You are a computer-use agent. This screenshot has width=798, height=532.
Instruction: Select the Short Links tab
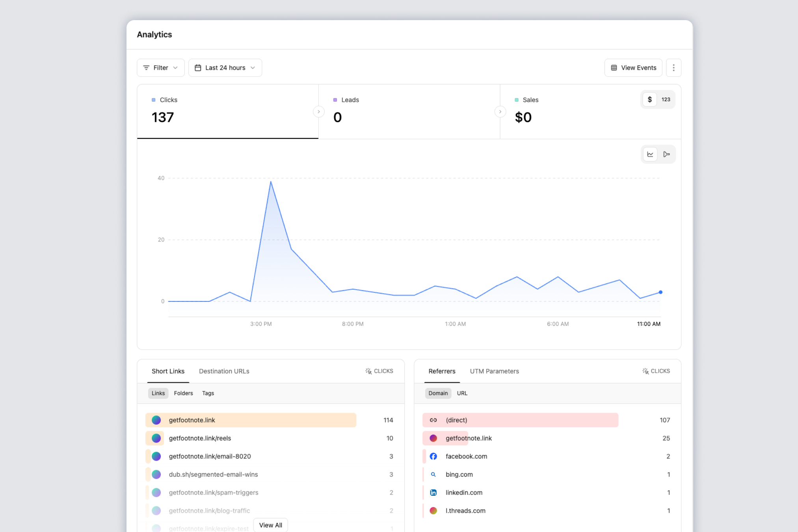pyautogui.click(x=168, y=371)
